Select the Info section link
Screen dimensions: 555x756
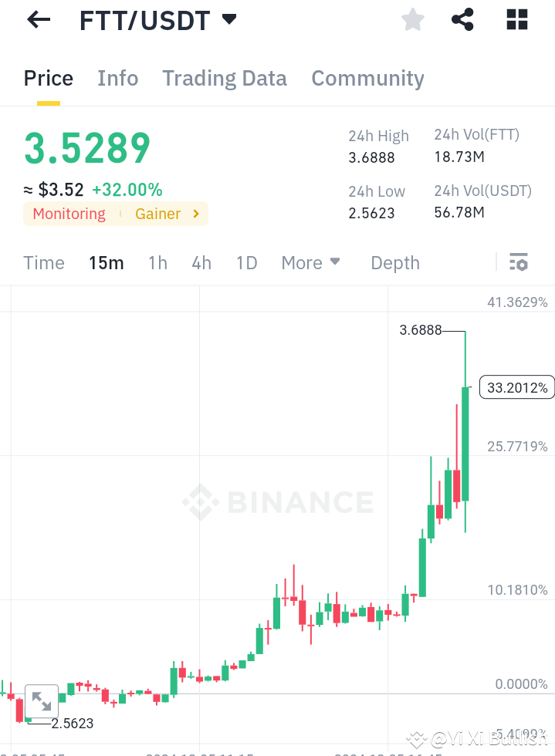coord(117,78)
